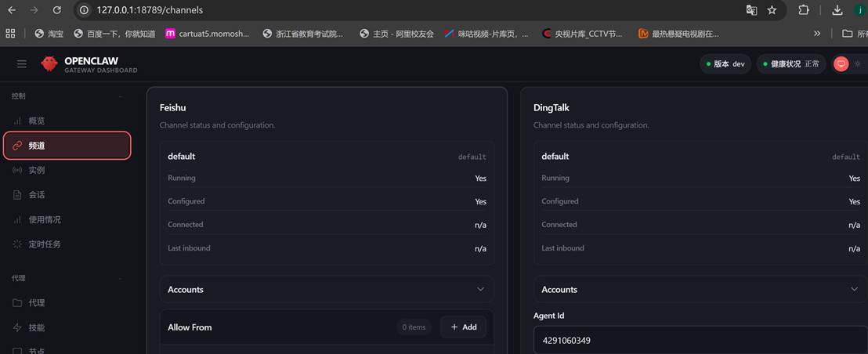The height and width of the screenshot is (354, 868).
Task: Click Feishu Configured value Yes
Action: click(480, 201)
